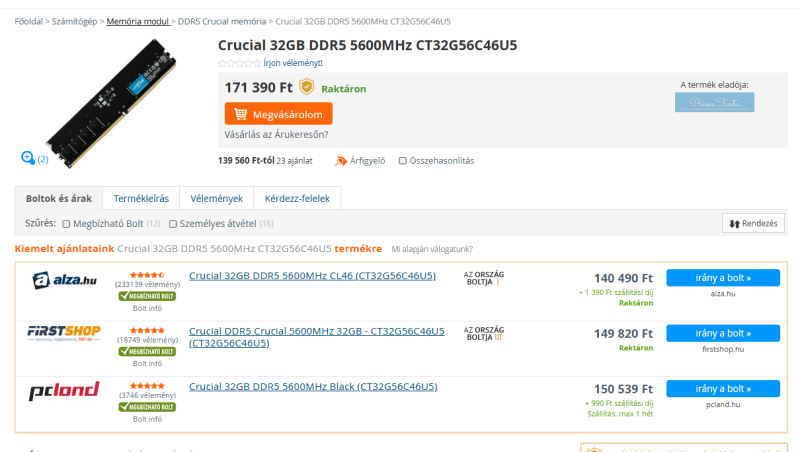Click the 150 539 Ft pcland price
800x452 pixels.
(623, 389)
